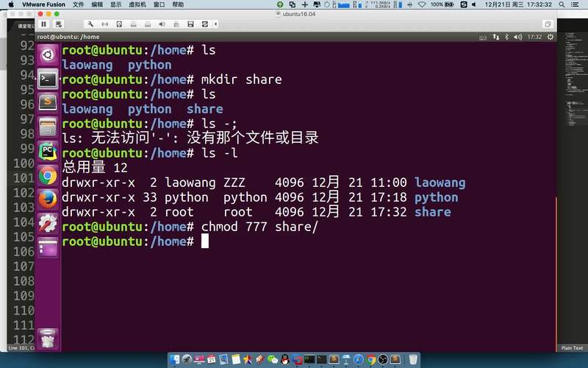
Task: Open VMware settings wrench in toolbar
Action: pos(90,24)
